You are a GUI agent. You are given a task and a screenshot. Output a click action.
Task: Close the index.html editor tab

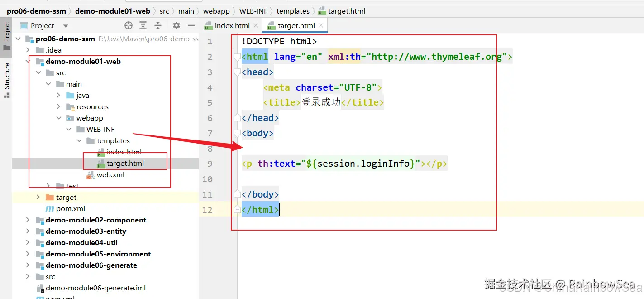pos(256,26)
